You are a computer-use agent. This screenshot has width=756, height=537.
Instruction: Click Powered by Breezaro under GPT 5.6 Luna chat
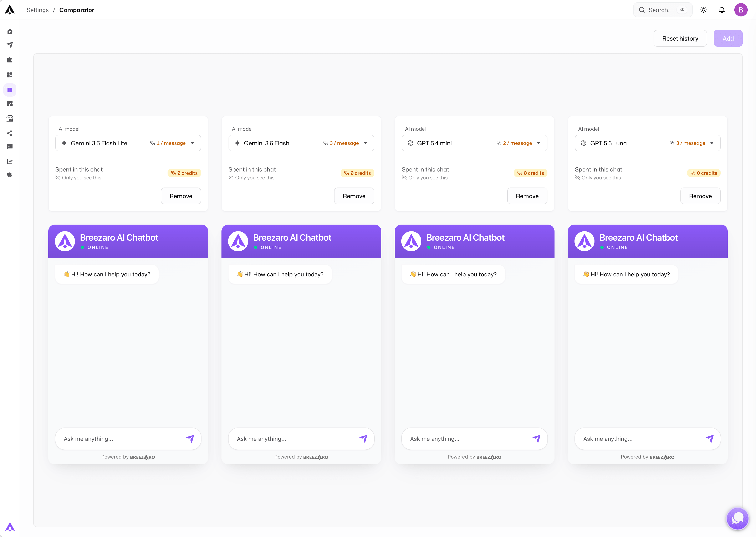[648, 457]
